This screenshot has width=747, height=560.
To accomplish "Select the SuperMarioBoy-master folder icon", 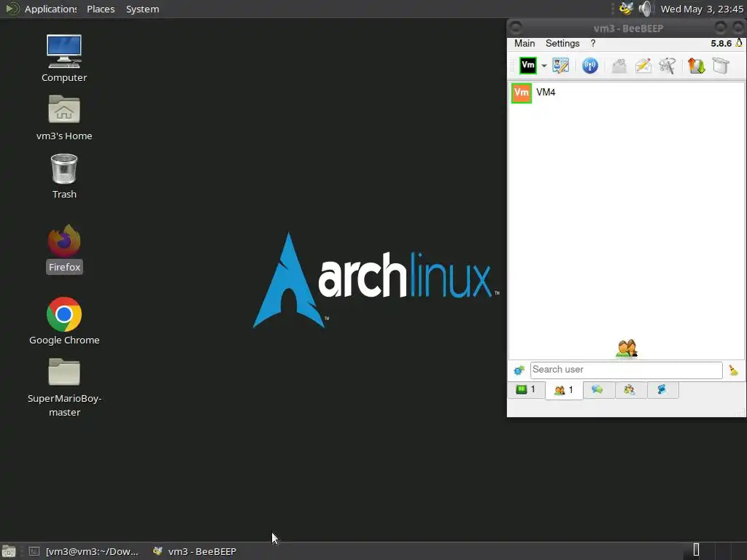I will tap(64, 387).
